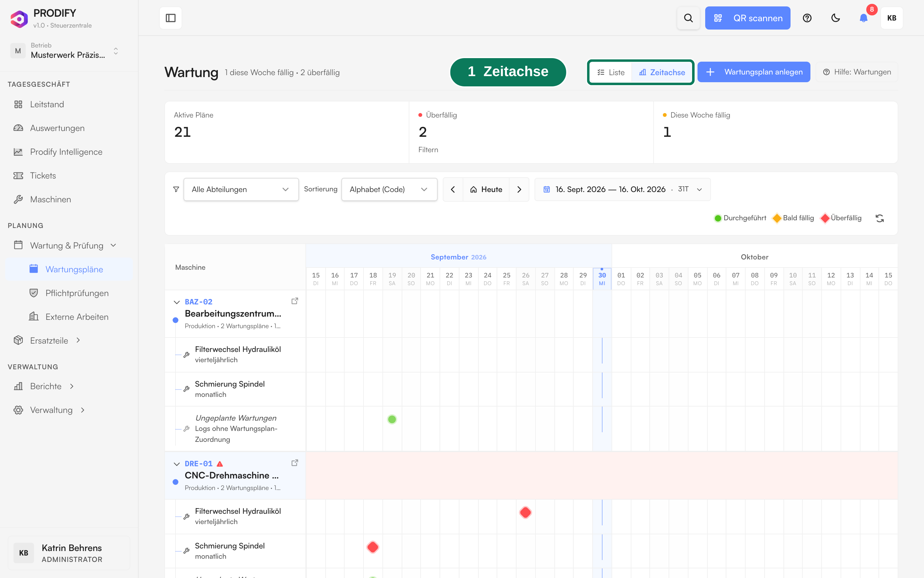The height and width of the screenshot is (578, 924).
Task: Collapse Wartung & Prüfung section
Action: [x=69, y=245]
